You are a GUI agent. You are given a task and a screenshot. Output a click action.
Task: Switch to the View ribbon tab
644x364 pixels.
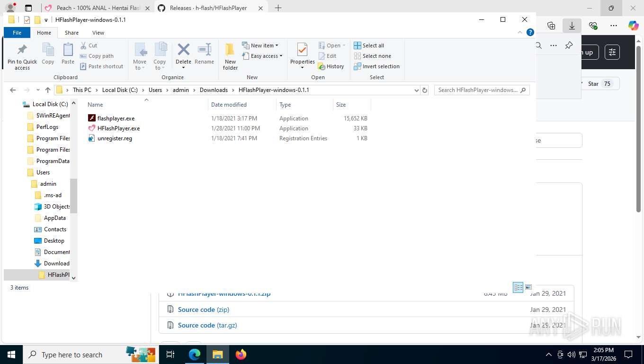pos(98,33)
